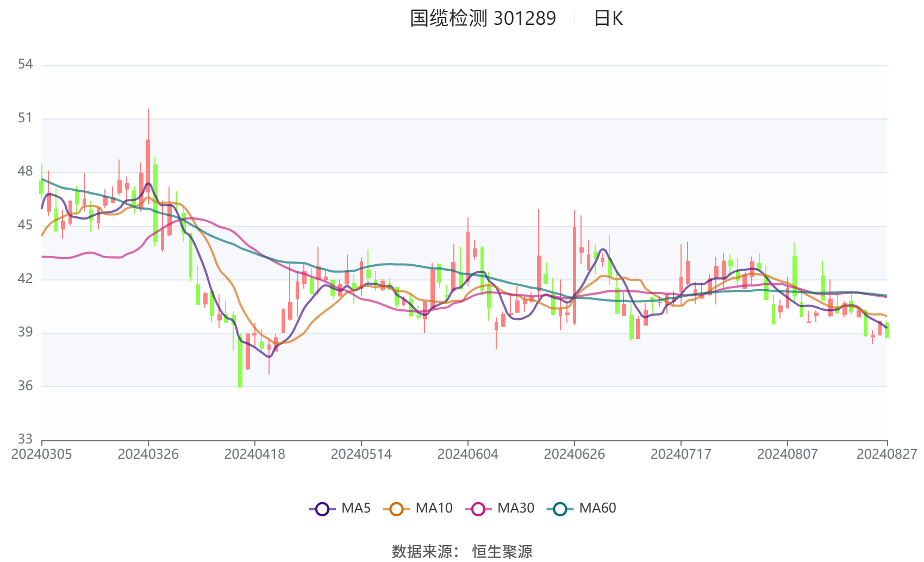924x562 pixels.
Task: Click the 33 y-axis price label
Action: pyautogui.click(x=25, y=439)
